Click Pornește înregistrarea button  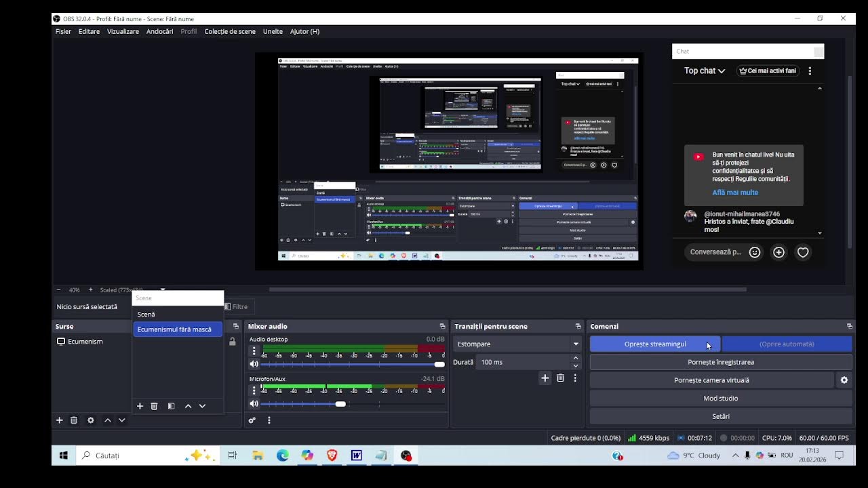721,362
